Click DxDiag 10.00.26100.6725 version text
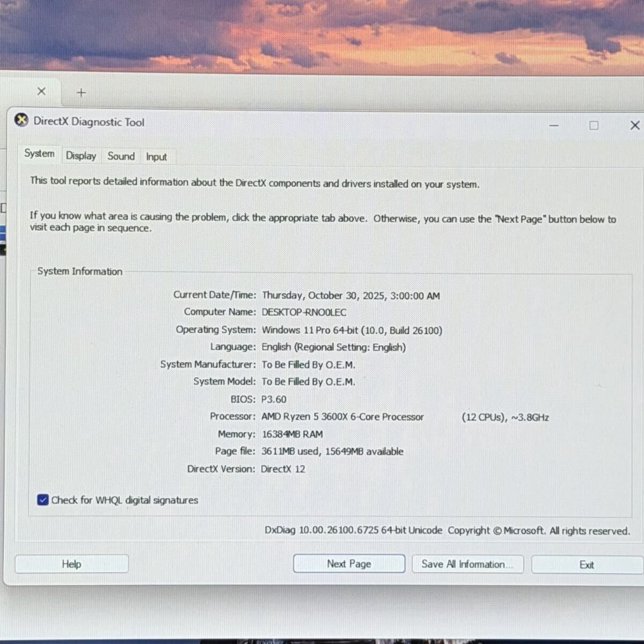This screenshot has width=644, height=644. [353, 530]
